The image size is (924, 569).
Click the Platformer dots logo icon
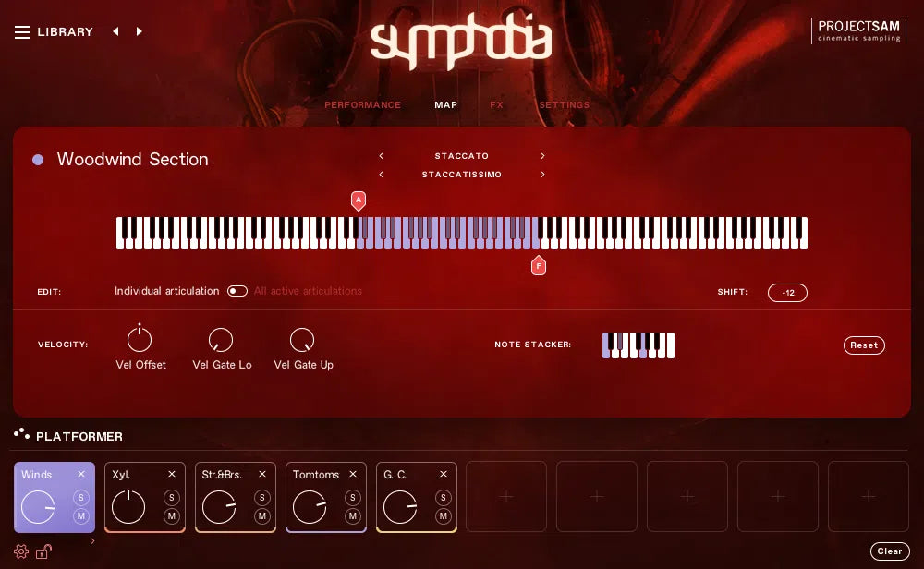(21, 435)
